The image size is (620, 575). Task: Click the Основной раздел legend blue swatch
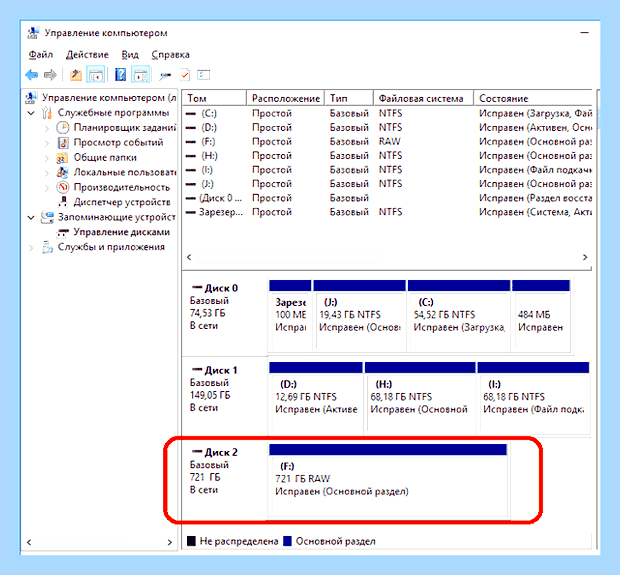(287, 541)
